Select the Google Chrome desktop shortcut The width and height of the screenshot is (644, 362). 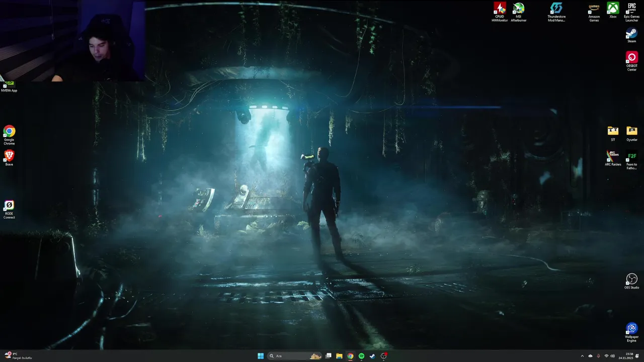tap(9, 135)
